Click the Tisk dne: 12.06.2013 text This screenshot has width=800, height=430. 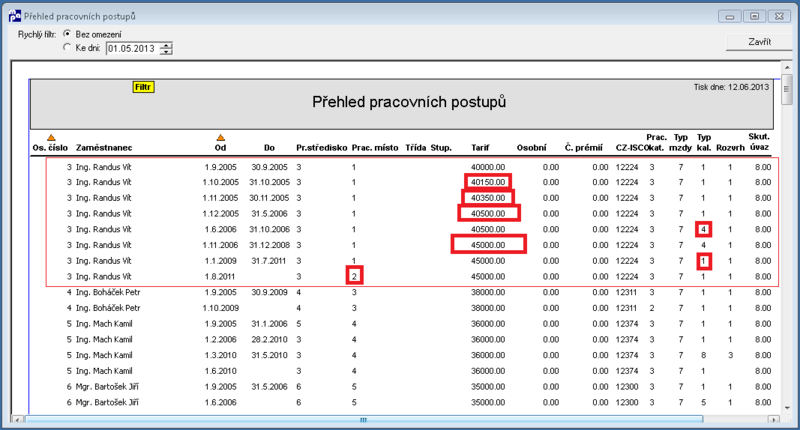(731, 87)
